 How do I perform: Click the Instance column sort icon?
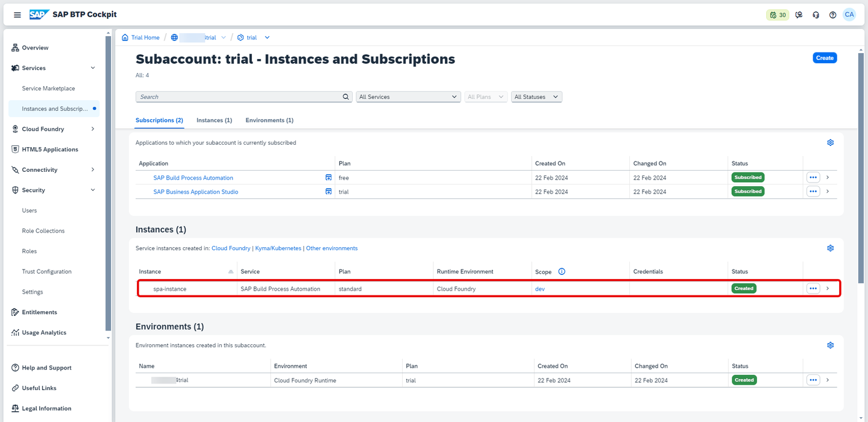tap(231, 272)
